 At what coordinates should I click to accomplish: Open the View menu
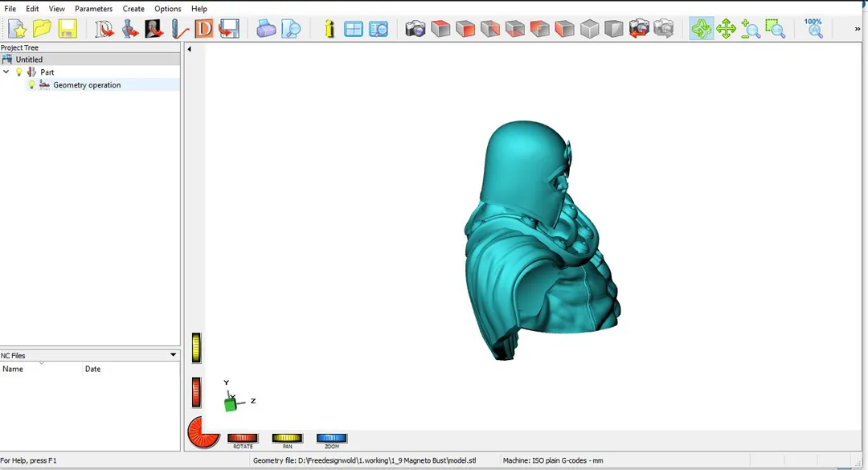coord(56,9)
